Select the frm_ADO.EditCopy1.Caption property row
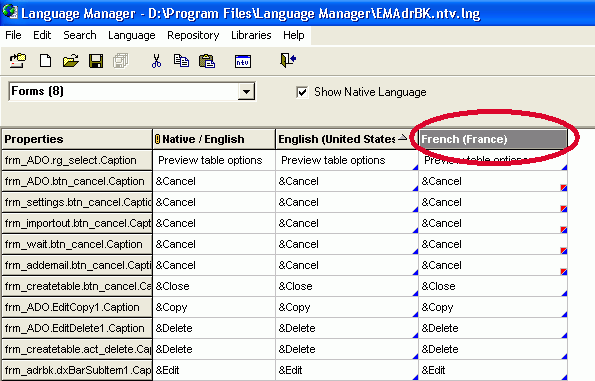The height and width of the screenshot is (381, 595). (77, 307)
